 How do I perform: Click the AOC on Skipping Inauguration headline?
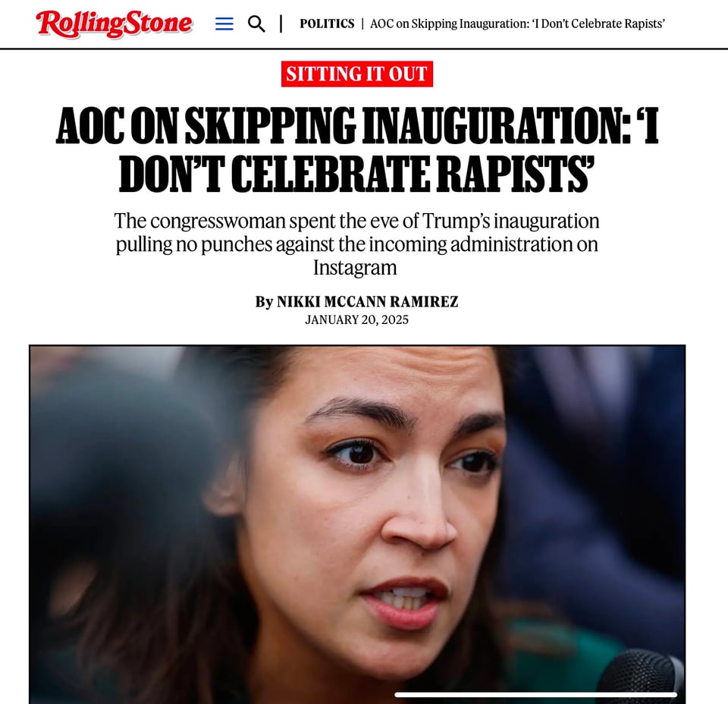[x=356, y=149]
